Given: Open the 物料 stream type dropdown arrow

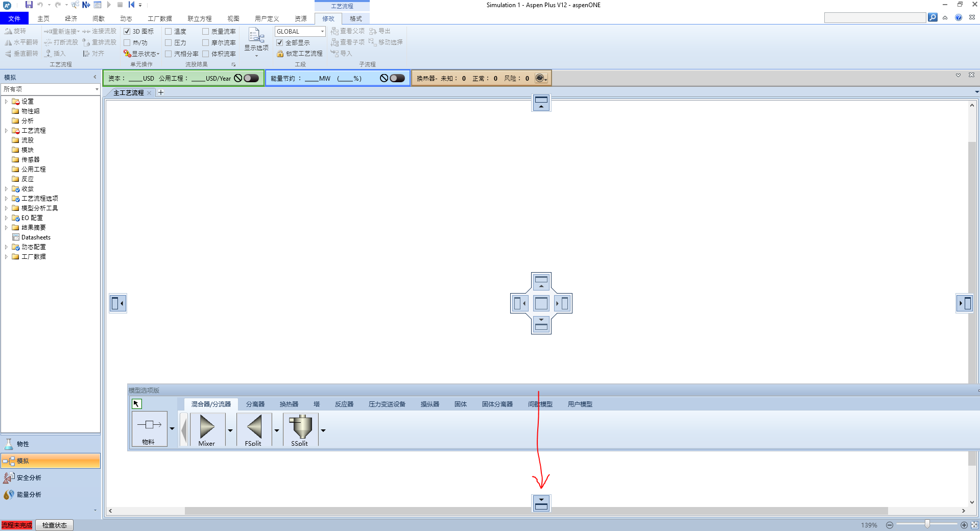Looking at the screenshot, I should click(172, 429).
